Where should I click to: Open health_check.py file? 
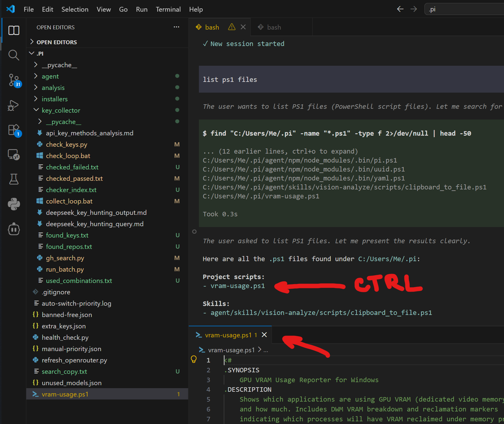pyautogui.click(x=107, y=337)
